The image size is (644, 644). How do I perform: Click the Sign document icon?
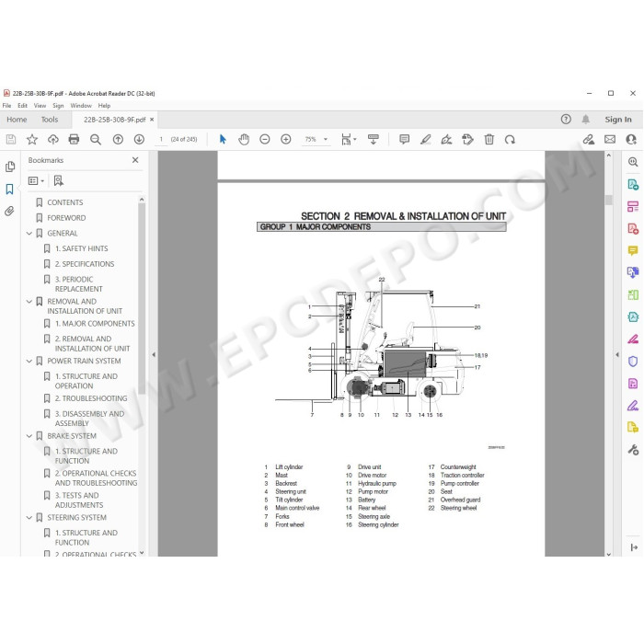[446, 140]
